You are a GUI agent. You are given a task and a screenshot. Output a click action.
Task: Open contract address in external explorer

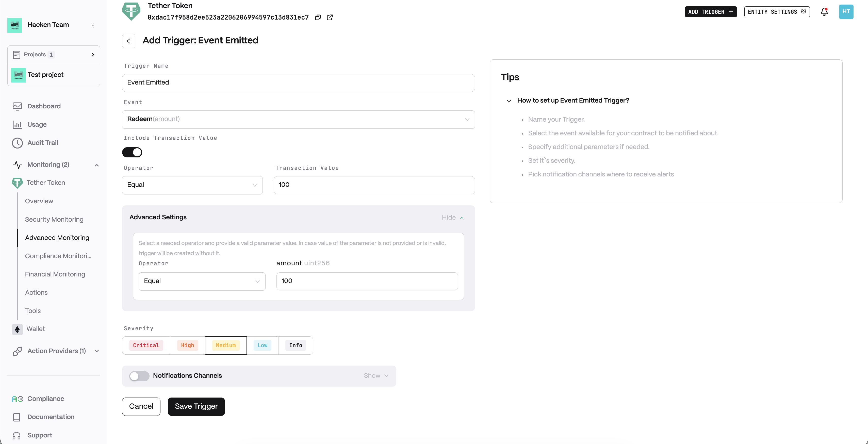pyautogui.click(x=330, y=18)
